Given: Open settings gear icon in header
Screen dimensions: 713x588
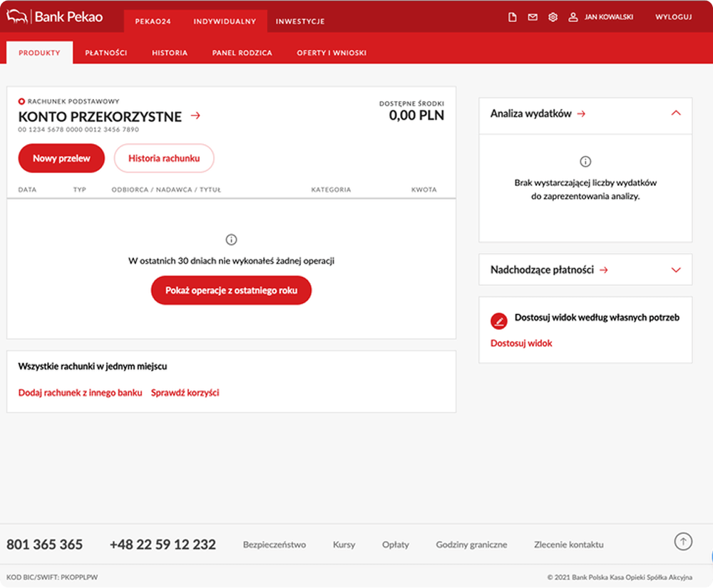Looking at the screenshot, I should point(553,18).
